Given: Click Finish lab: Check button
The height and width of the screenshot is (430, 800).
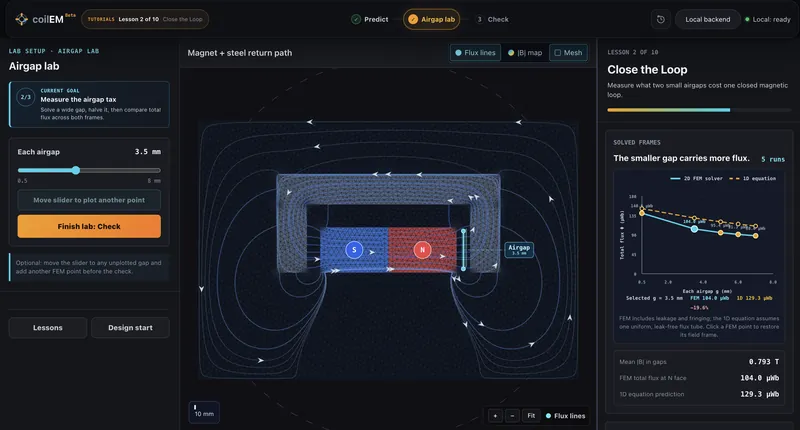Looking at the screenshot, I should click(89, 226).
